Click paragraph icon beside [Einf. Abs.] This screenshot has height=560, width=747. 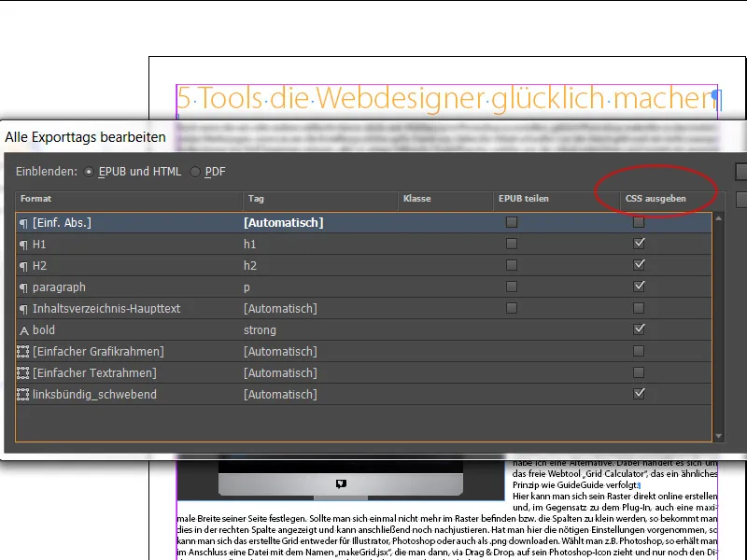[x=23, y=223]
